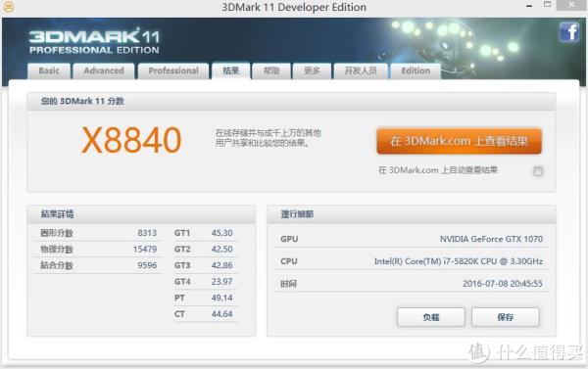The height and width of the screenshot is (369, 588).
Task: Click the 负载 load button
Action: (x=431, y=317)
